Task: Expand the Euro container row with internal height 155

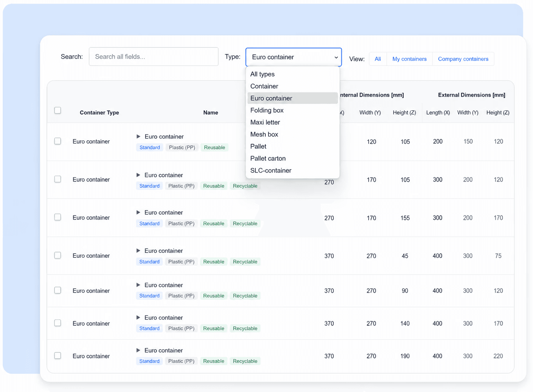Action: click(139, 212)
